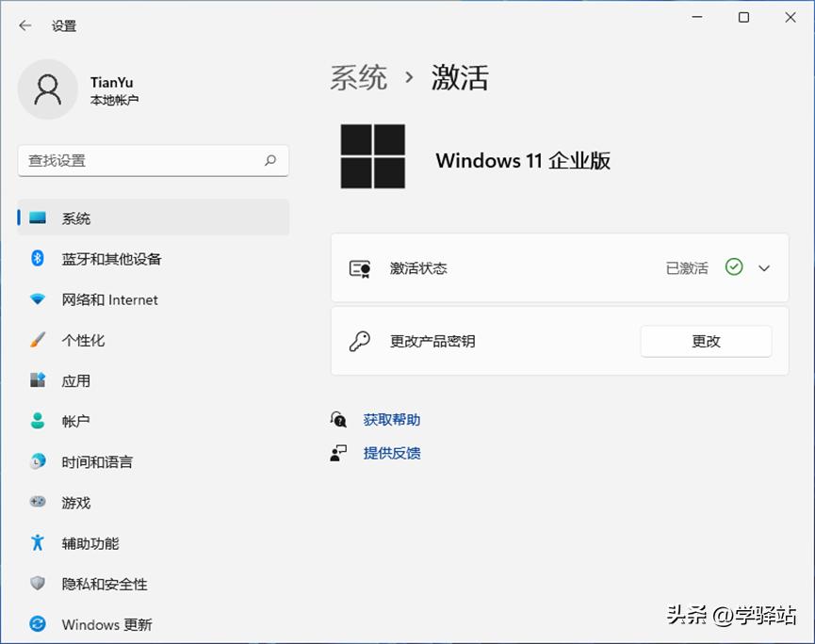Viewport: 815px width, 644px height.
Task: Open the 提供反馈 feedback link
Action: 392,455
